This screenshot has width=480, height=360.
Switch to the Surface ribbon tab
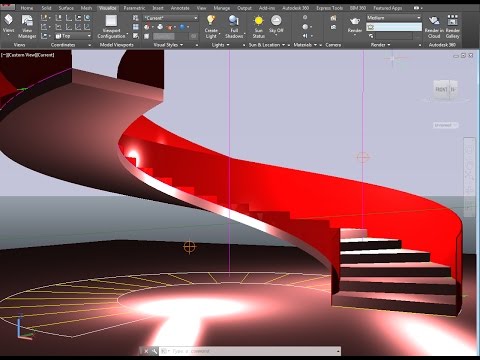(66, 8)
